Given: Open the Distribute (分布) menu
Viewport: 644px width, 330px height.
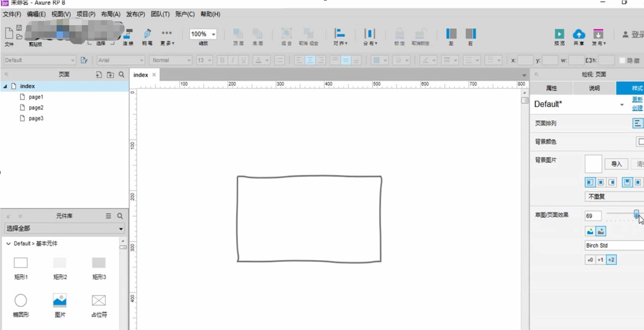Looking at the screenshot, I should click(x=370, y=36).
